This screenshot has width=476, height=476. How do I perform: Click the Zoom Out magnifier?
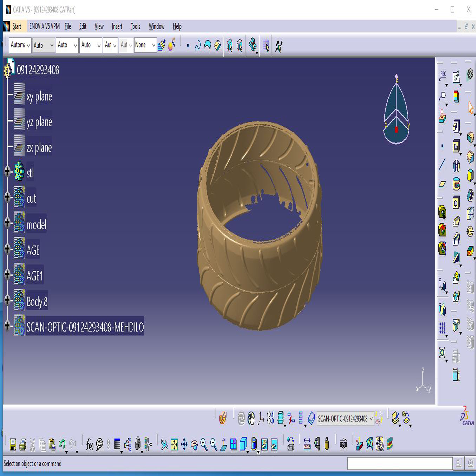tap(214, 444)
